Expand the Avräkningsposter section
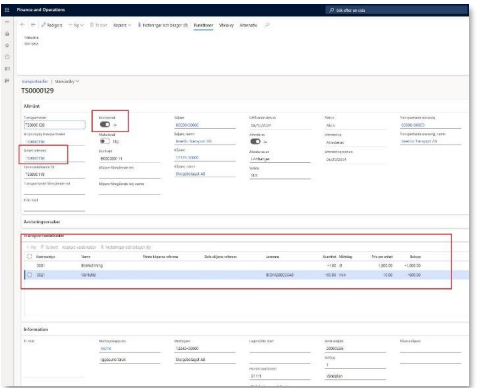This screenshot has width=479, height=388. 42,222
